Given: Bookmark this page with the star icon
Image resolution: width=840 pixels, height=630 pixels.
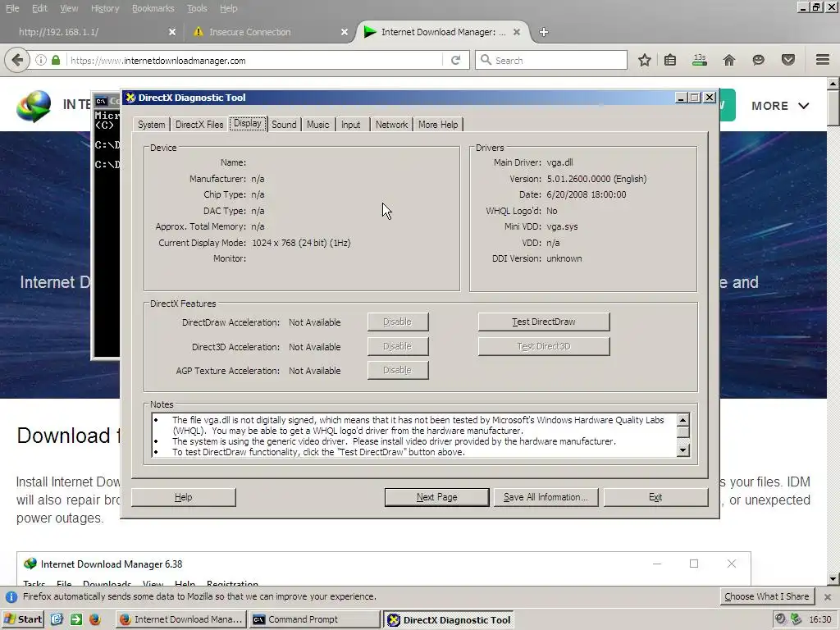Looking at the screenshot, I should click(x=645, y=60).
